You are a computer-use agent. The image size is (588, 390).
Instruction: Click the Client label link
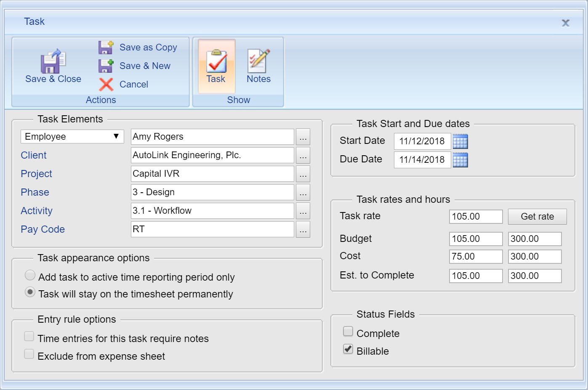pos(34,155)
